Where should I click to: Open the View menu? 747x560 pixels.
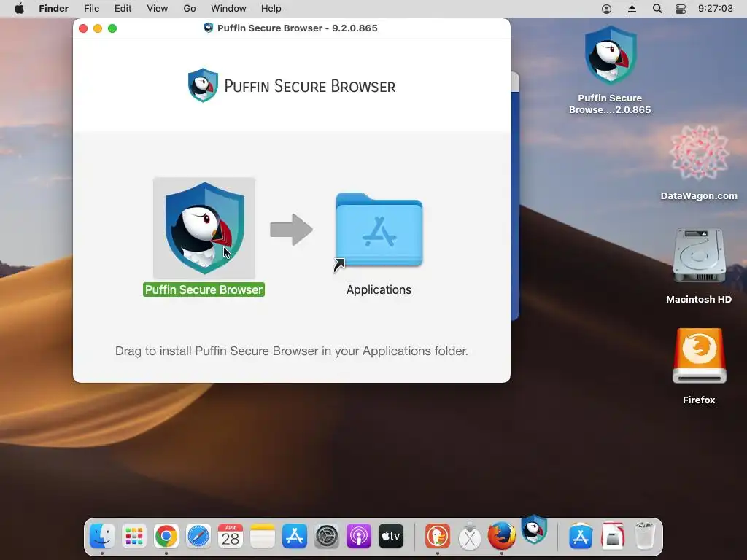(158, 9)
